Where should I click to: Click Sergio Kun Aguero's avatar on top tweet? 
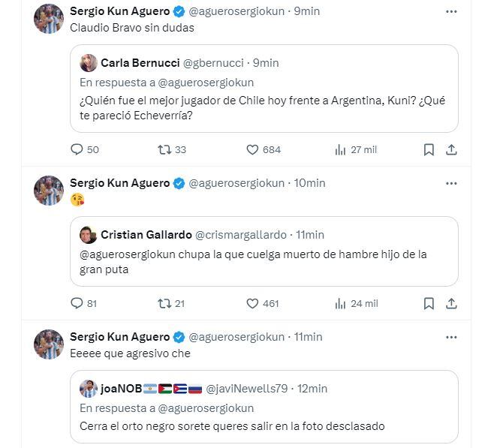(x=48, y=18)
